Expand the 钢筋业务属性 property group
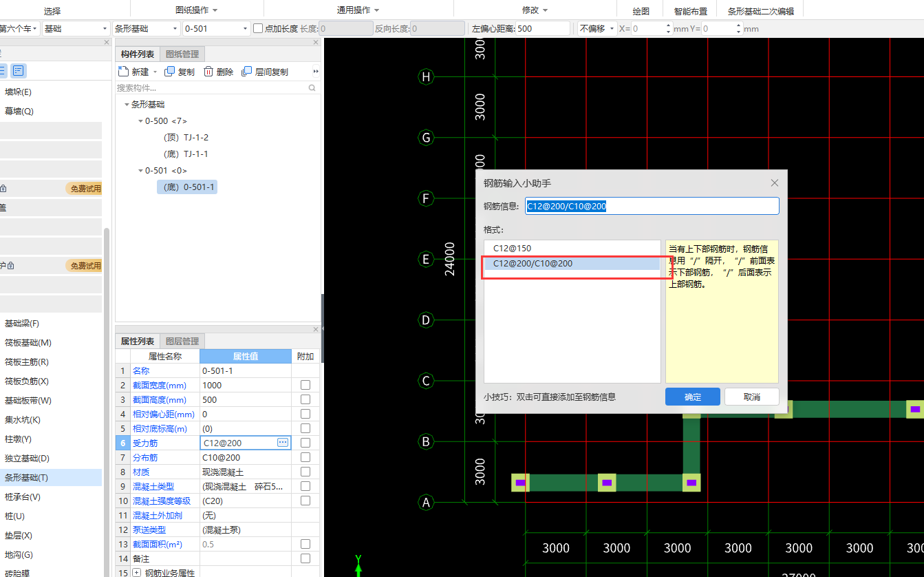Viewport: 924px width, 577px height. 136,573
